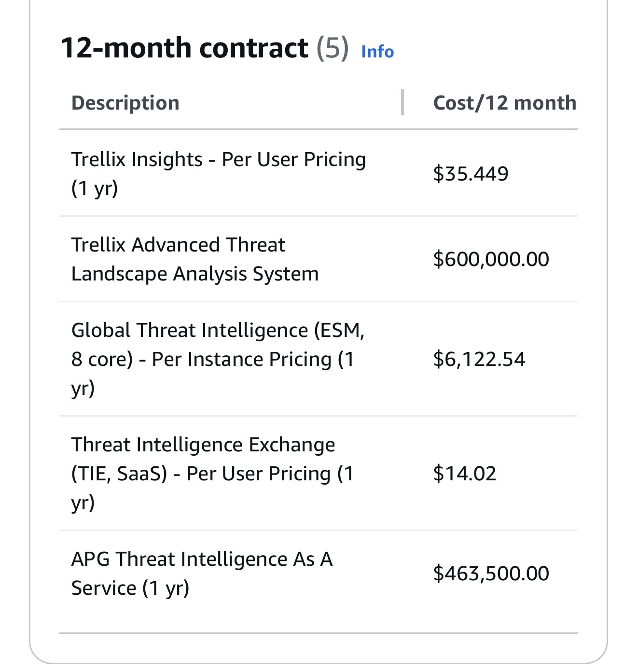Screen dimensions: 637x672
Task: Open the Info link beside 12-month contract
Action: tap(377, 52)
